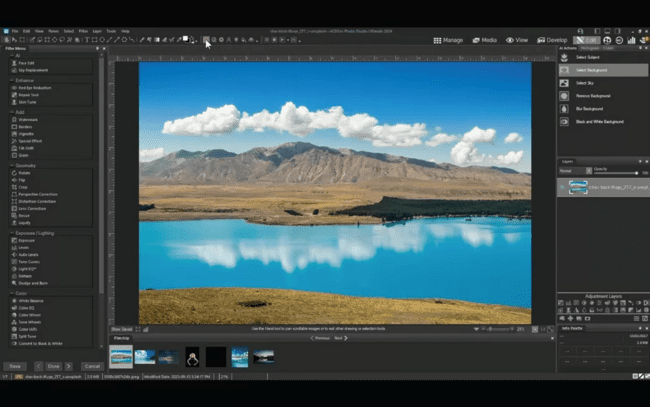
Task: Select the second filmstrip thumbnail
Action: [x=145, y=357]
